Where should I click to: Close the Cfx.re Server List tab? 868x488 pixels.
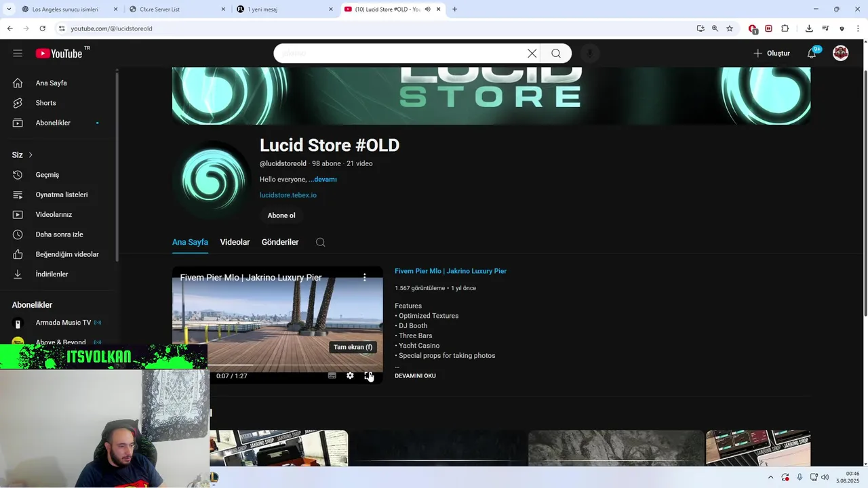click(x=223, y=9)
